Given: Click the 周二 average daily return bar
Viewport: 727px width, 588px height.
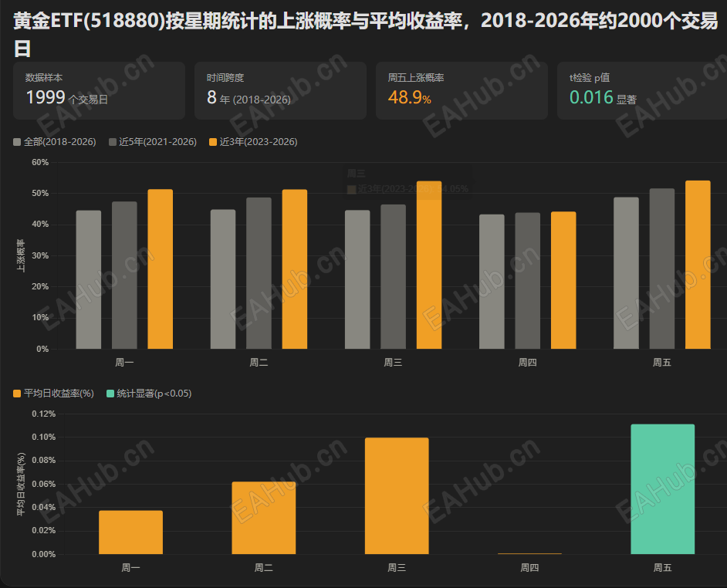Looking at the screenshot, I should pos(264,518).
